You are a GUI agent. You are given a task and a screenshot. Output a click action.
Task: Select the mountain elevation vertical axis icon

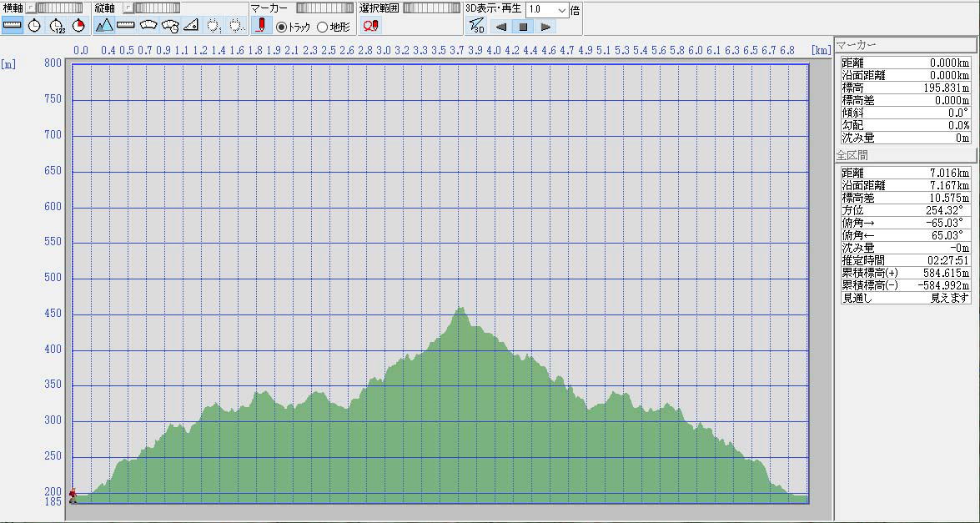(x=104, y=25)
